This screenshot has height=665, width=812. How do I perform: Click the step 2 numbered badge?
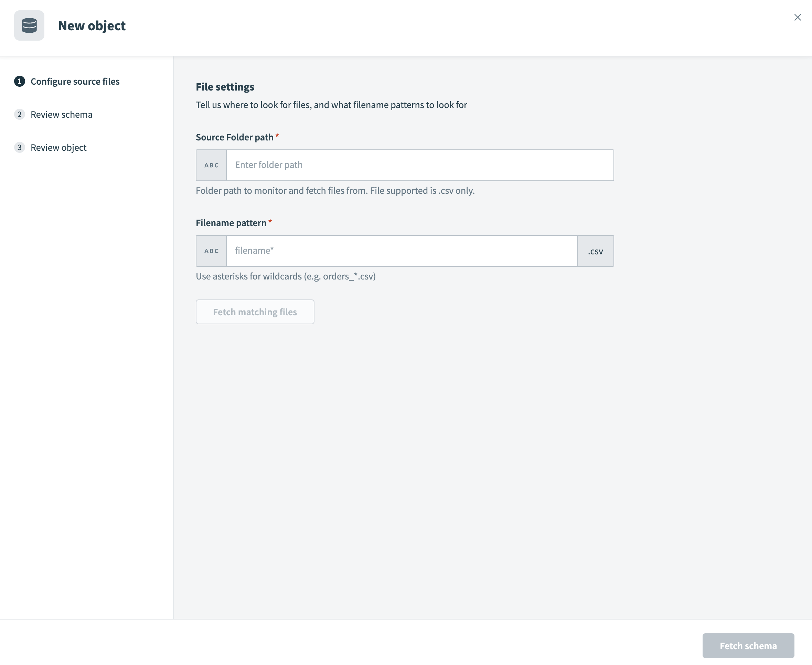20,114
